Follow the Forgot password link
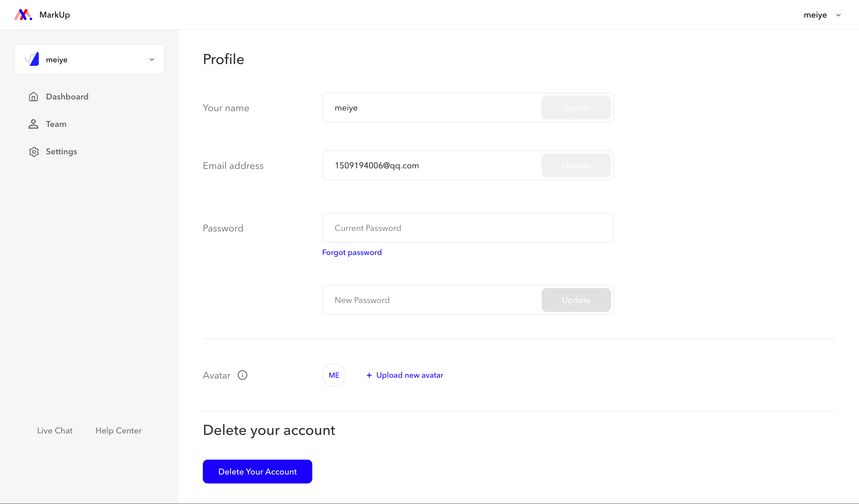This screenshot has width=859, height=504. tap(352, 252)
